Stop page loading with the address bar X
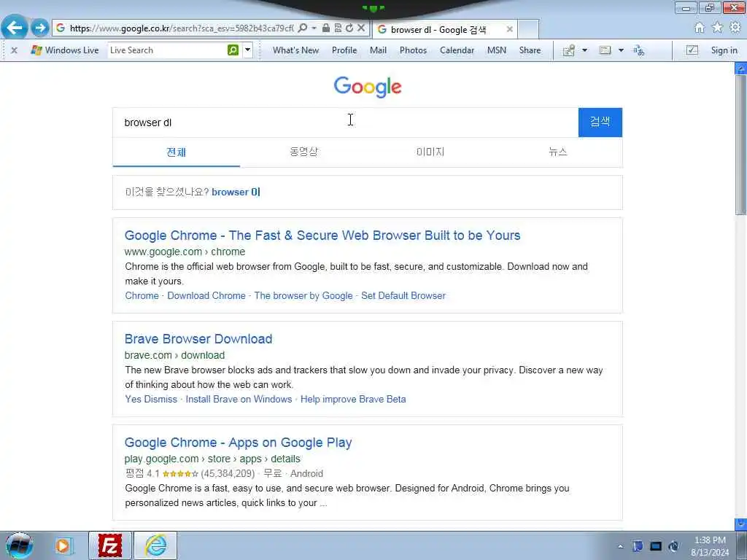 pyautogui.click(x=361, y=28)
